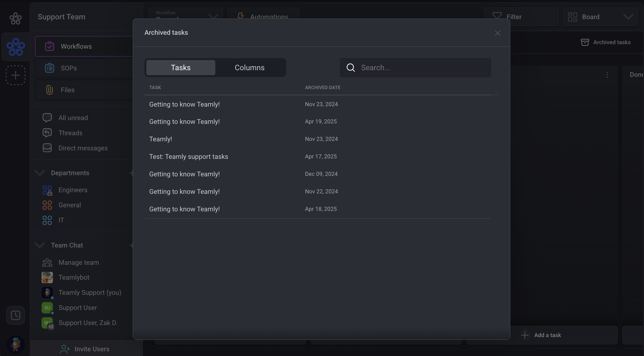The image size is (644, 356).
Task: Open the Files section
Action: 68,90
